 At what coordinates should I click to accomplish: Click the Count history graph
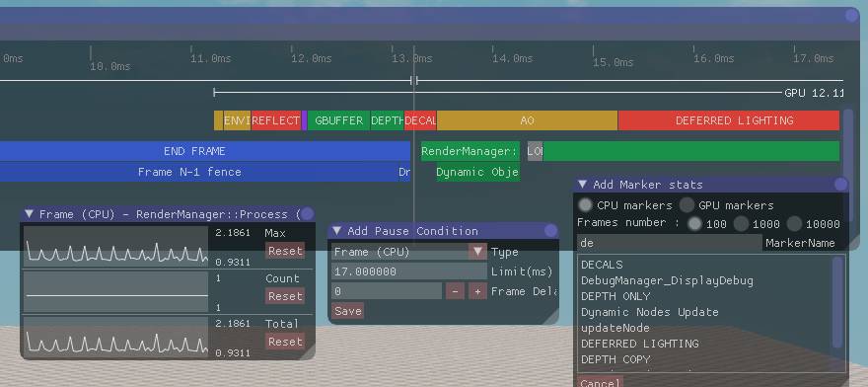point(115,292)
